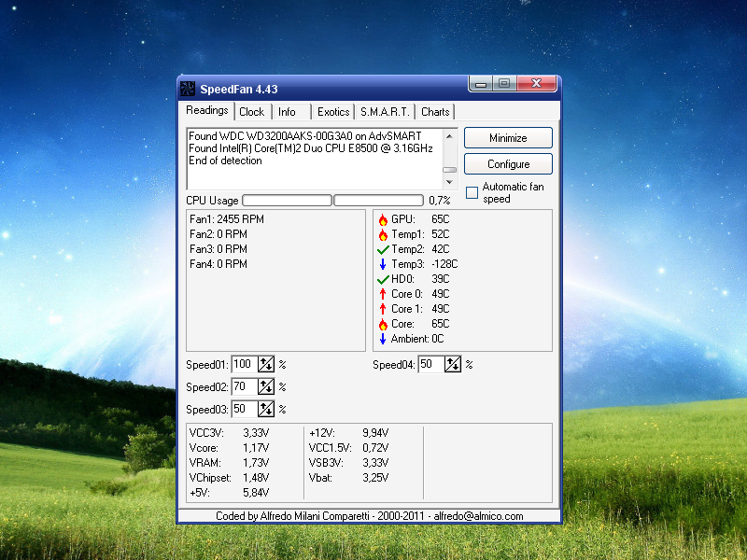This screenshot has height=560, width=747.
Task: Click the VCC1.5V 0,72V reading
Action: tap(348, 448)
